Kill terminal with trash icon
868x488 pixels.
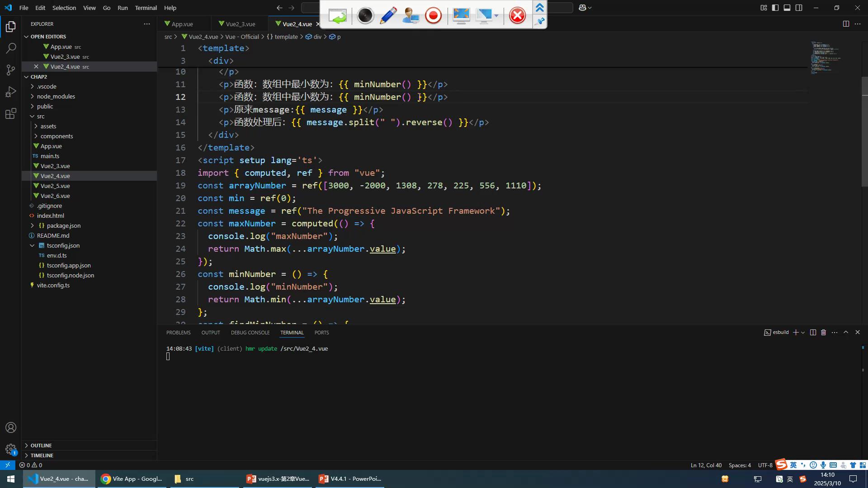pos(823,333)
